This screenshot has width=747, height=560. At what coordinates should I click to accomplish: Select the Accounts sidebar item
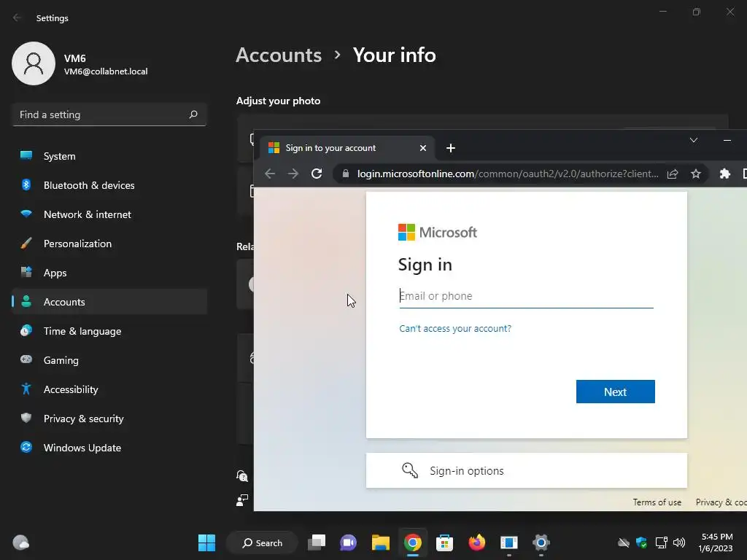coord(109,302)
